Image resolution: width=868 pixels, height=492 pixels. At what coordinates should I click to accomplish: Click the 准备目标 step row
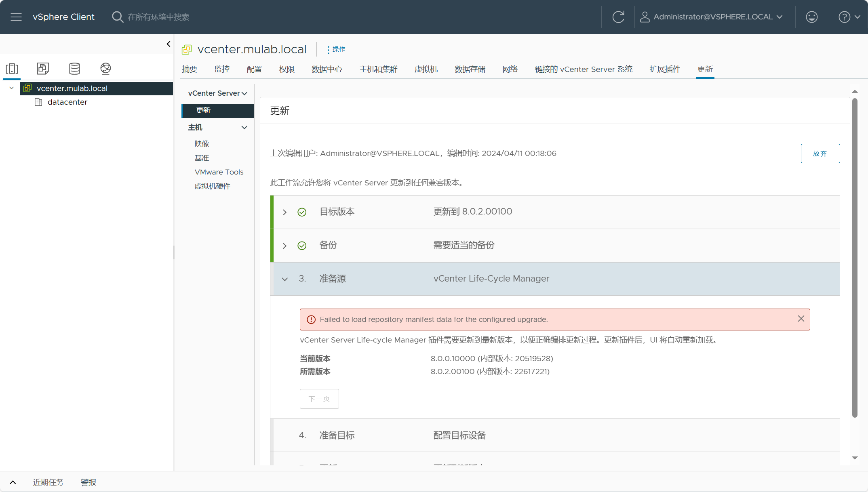coord(555,435)
